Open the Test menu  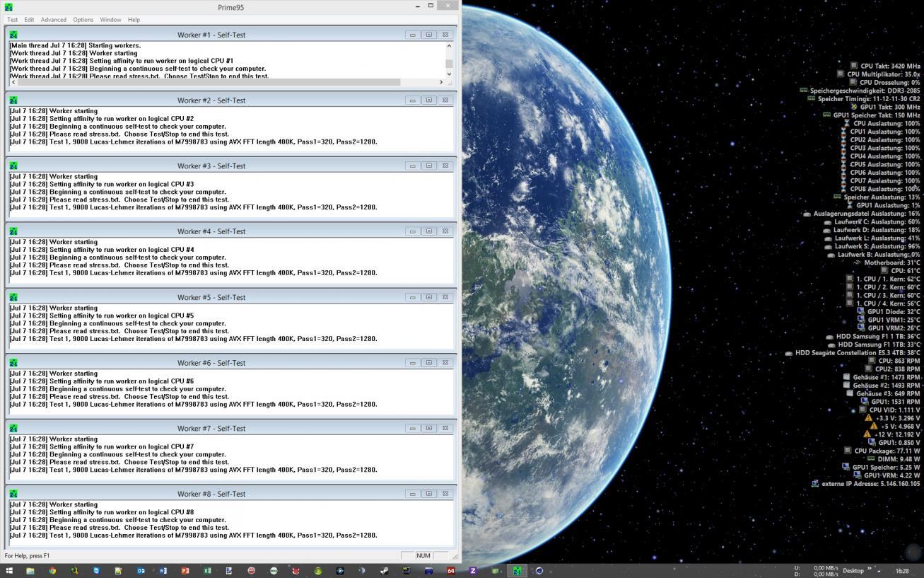pyautogui.click(x=12, y=20)
